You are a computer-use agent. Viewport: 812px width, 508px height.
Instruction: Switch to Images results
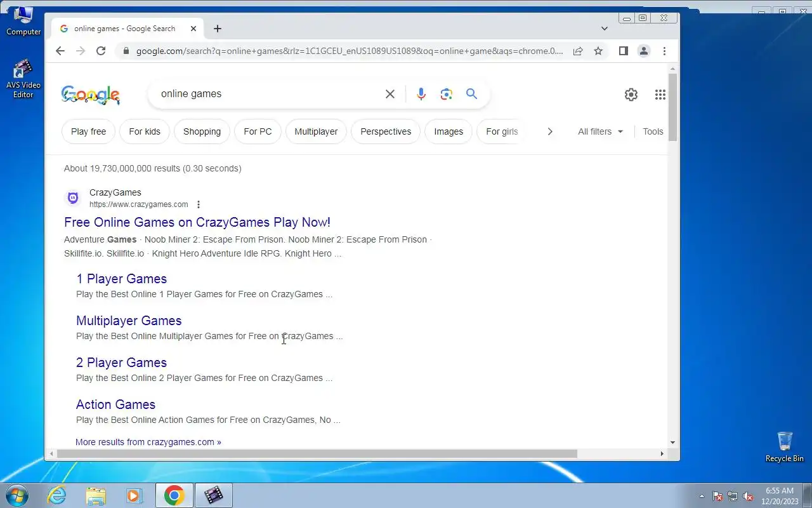click(449, 131)
